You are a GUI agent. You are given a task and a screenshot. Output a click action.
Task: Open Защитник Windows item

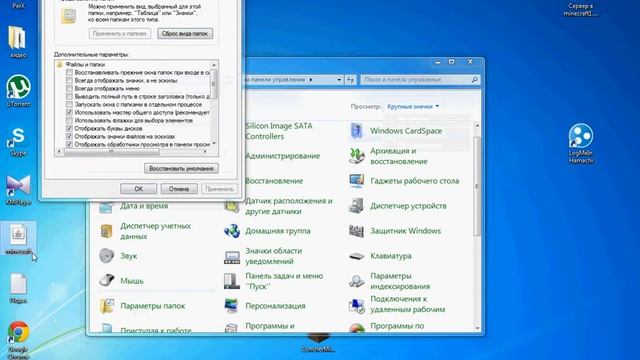pyautogui.click(x=395, y=231)
